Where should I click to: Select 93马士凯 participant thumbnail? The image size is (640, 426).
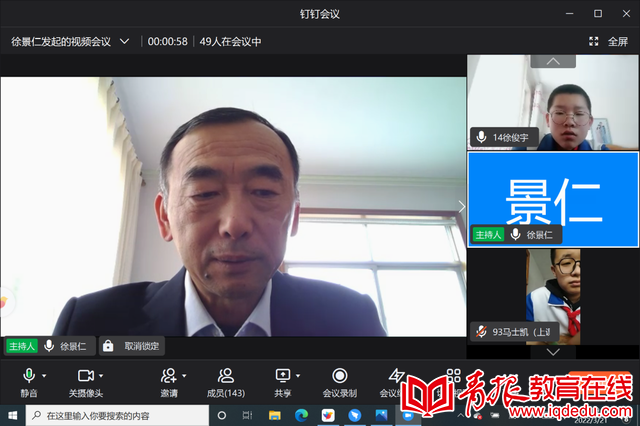[x=553, y=297]
